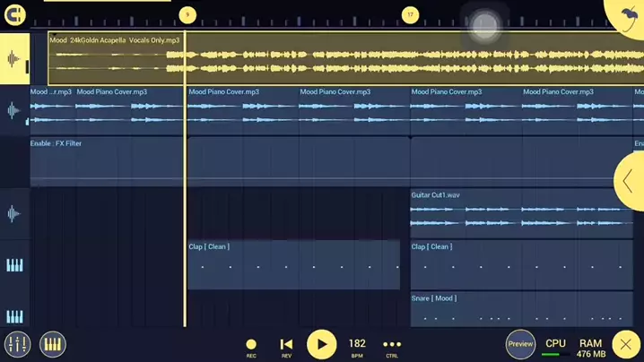Tap the FL Studio fruit logo
644x362 pixels.
click(628, 14)
